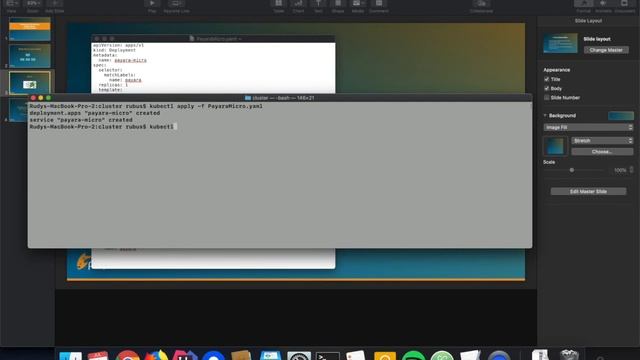Click the 'replicas: 1' line in YAML
Screen dimensions: 640x360
113,85
